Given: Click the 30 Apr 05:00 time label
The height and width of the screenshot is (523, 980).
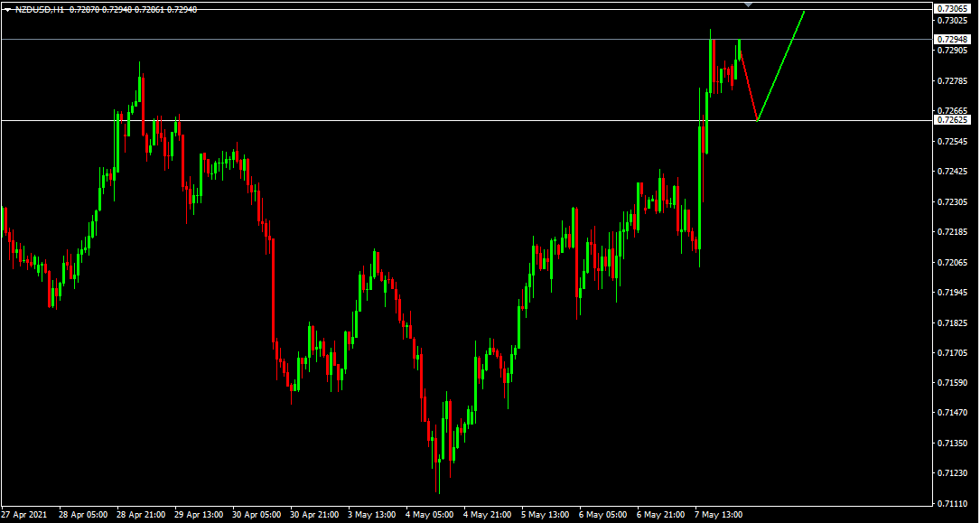Looking at the screenshot, I should 257,515.
